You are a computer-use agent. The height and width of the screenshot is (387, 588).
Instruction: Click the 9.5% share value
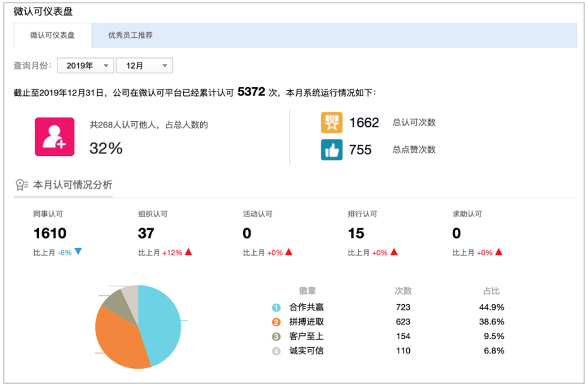point(494,336)
